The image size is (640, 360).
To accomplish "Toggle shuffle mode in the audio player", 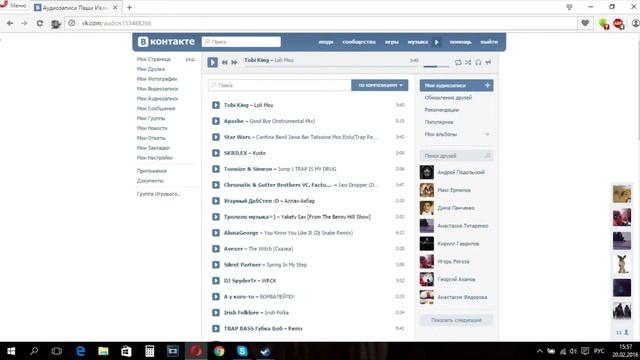I will coord(468,62).
